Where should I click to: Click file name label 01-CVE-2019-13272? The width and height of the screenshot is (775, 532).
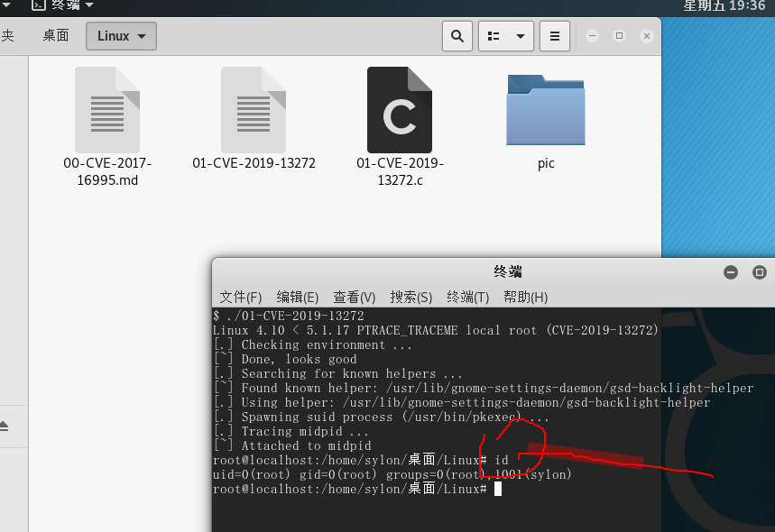pos(254,163)
